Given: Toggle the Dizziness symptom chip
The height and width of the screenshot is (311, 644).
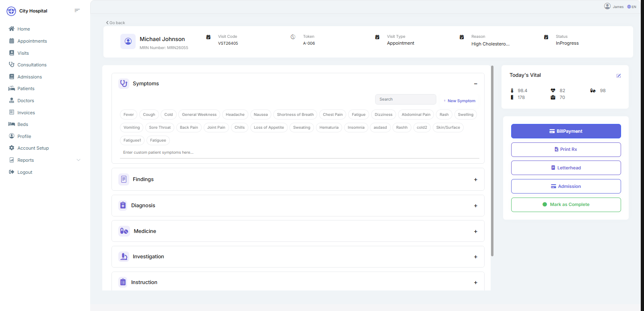Looking at the screenshot, I should pos(384,115).
